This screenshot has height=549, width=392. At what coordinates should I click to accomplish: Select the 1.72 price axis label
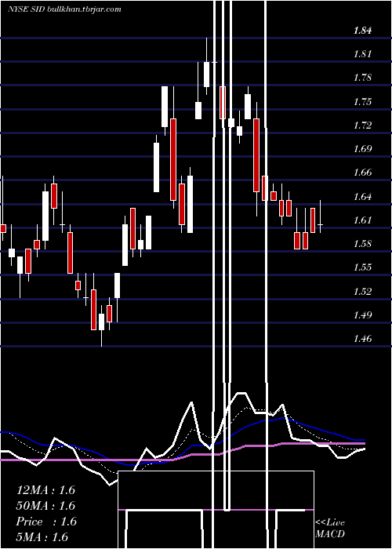362,125
